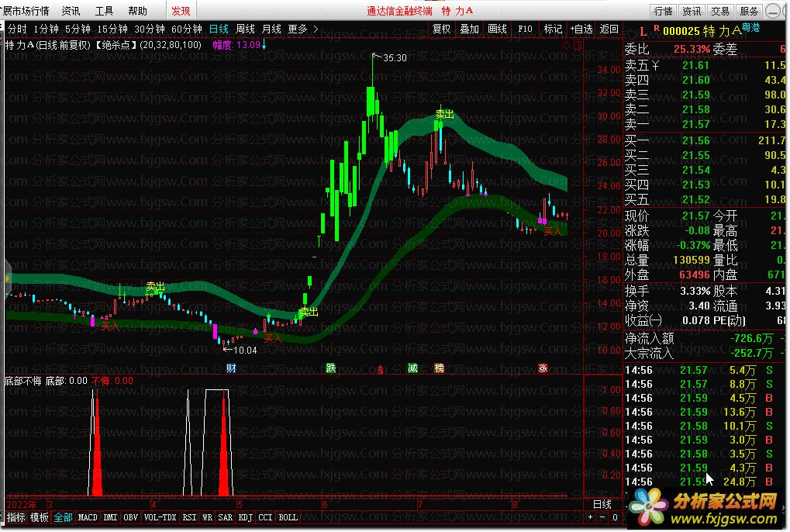Switch to the DMI indicator
Viewport: 790px width, 532px height.
(x=110, y=517)
